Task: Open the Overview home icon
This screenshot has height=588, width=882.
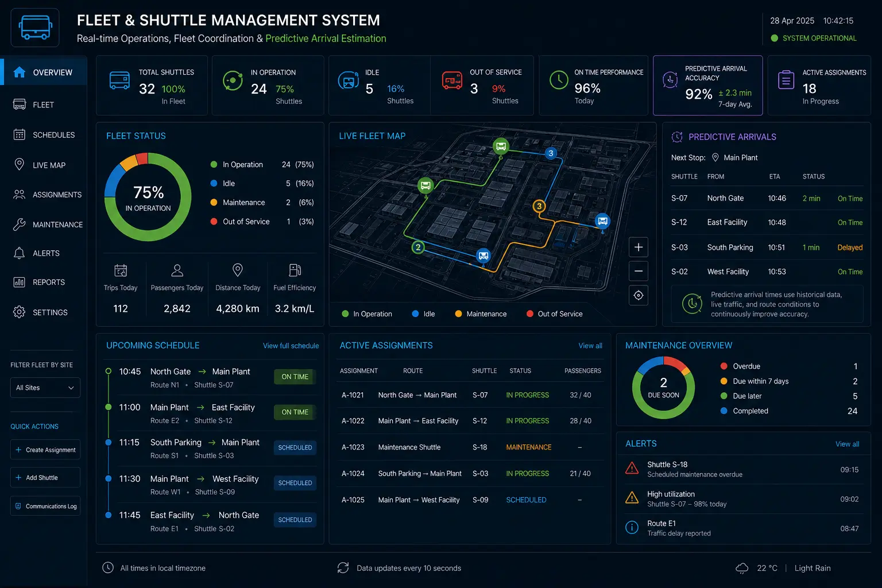Action: (x=19, y=72)
